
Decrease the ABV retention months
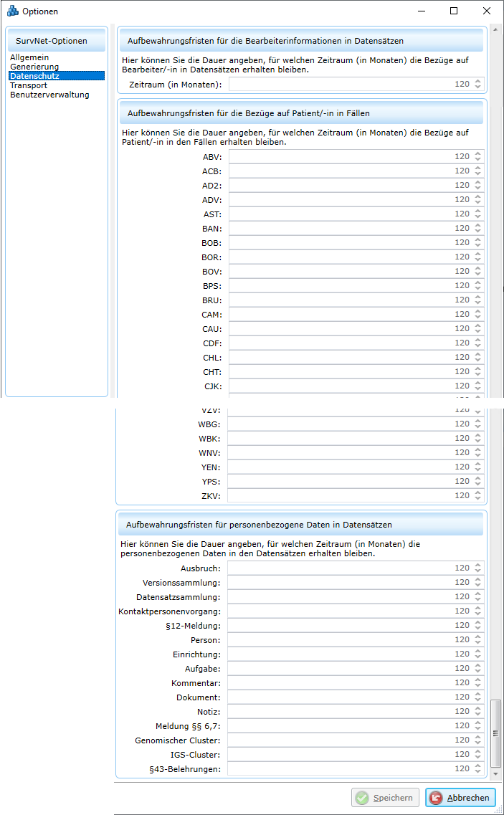pos(478,159)
